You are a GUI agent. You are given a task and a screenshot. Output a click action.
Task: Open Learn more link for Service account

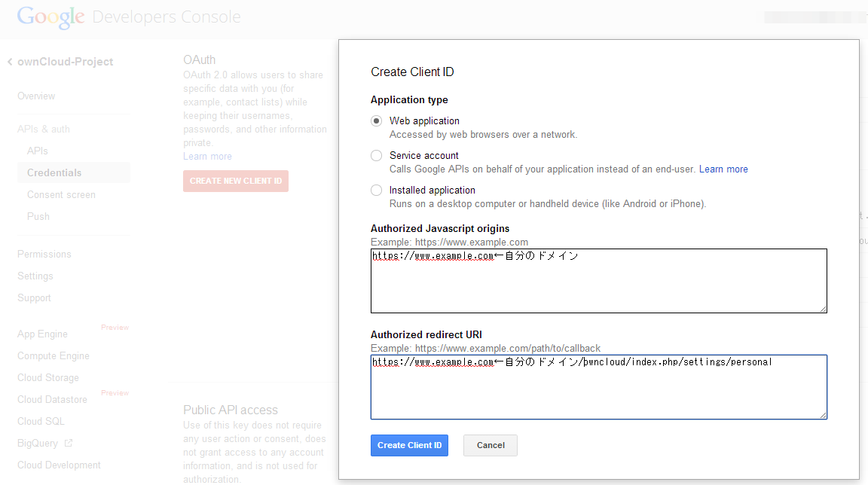click(723, 169)
